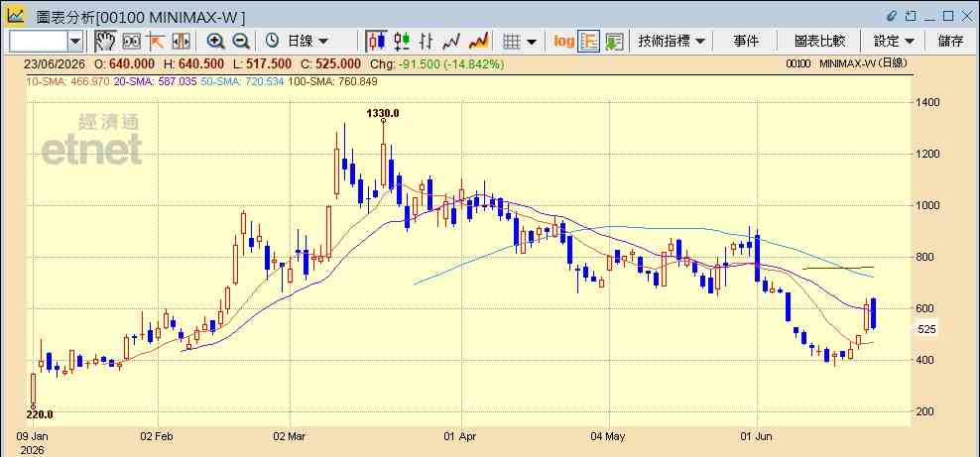Switch to green-red candlestick chart style
The height and width of the screenshot is (457, 980).
tap(402, 42)
